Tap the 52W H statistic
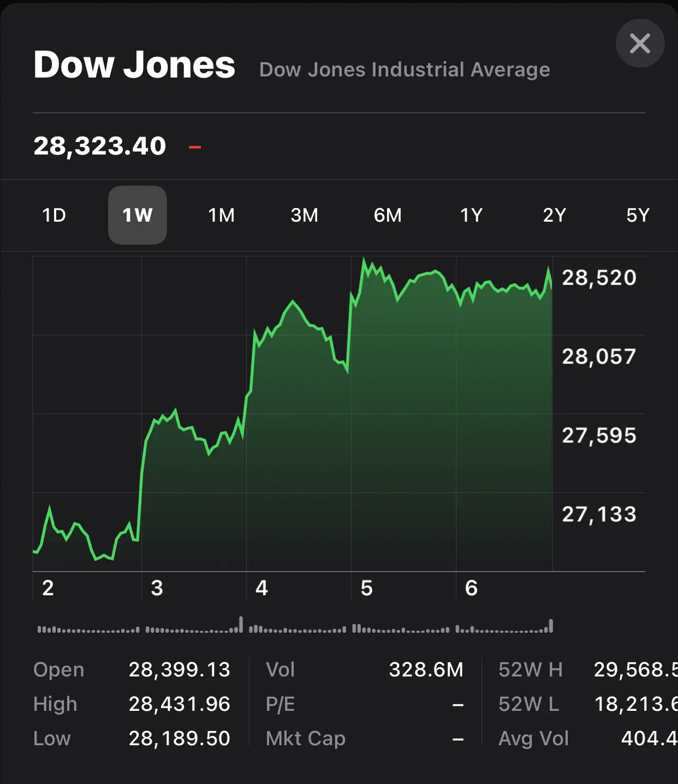 (x=587, y=669)
